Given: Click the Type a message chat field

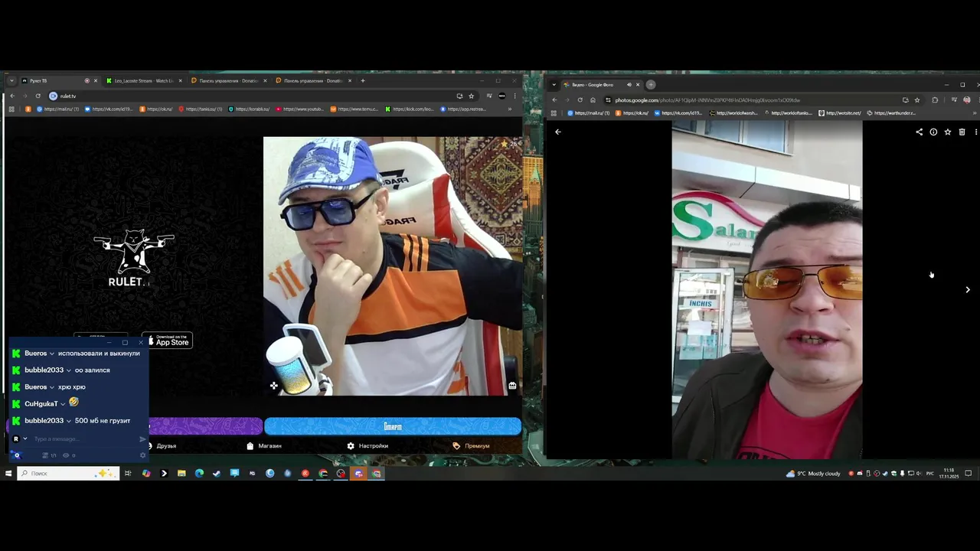Looking at the screenshot, I should 83,439.
